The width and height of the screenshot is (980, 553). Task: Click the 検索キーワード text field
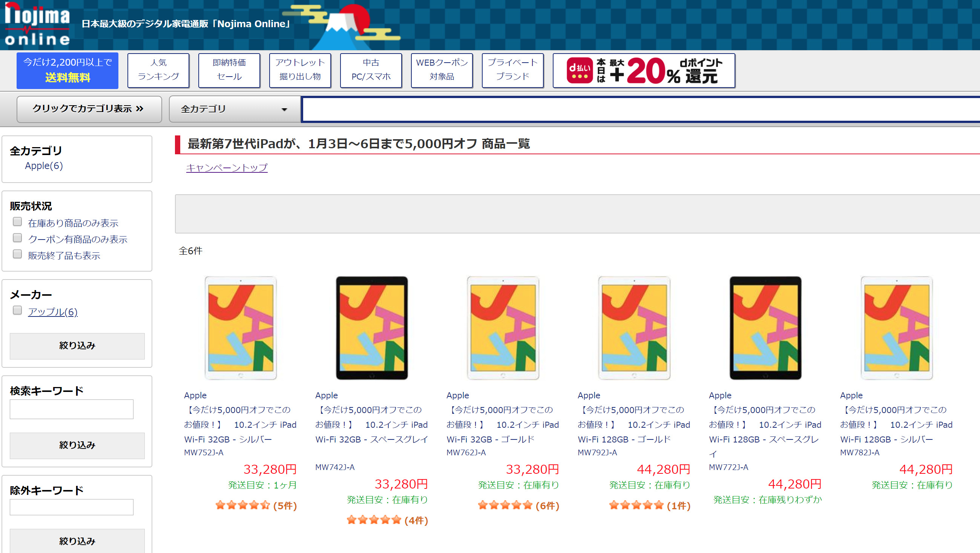pos(72,409)
